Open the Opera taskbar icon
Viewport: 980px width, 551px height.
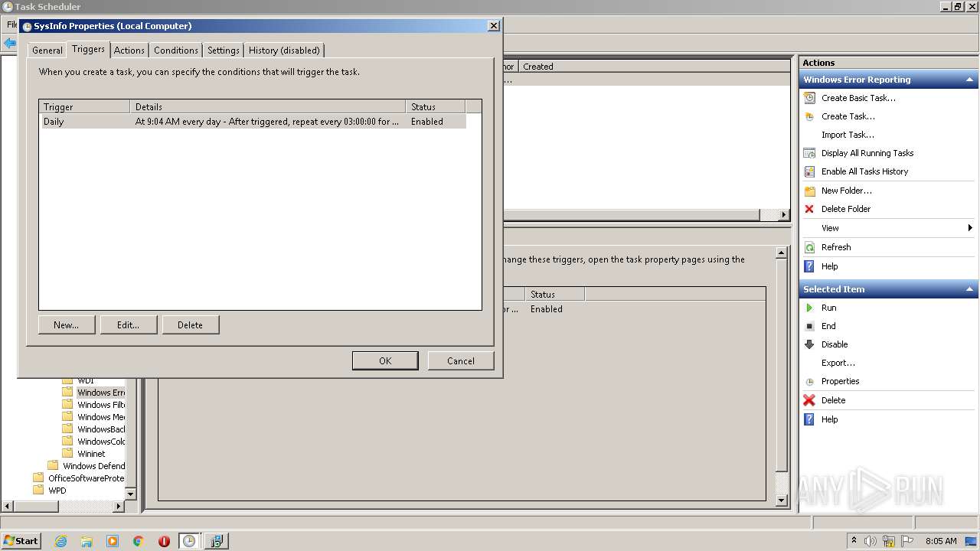coord(164,541)
